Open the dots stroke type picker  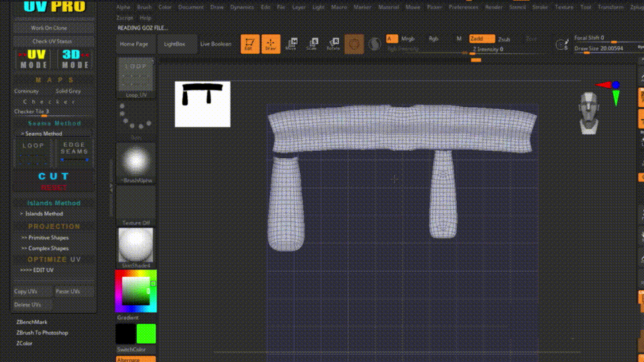pyautogui.click(x=136, y=120)
